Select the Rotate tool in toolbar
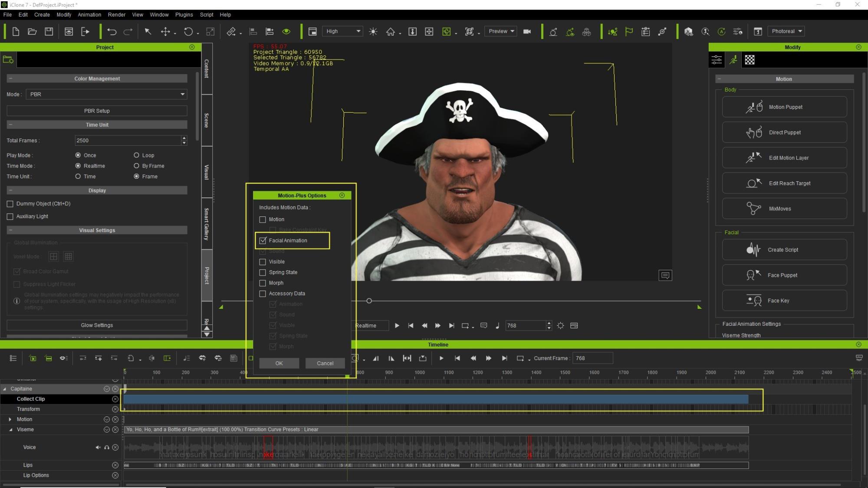The image size is (868, 488). click(188, 31)
